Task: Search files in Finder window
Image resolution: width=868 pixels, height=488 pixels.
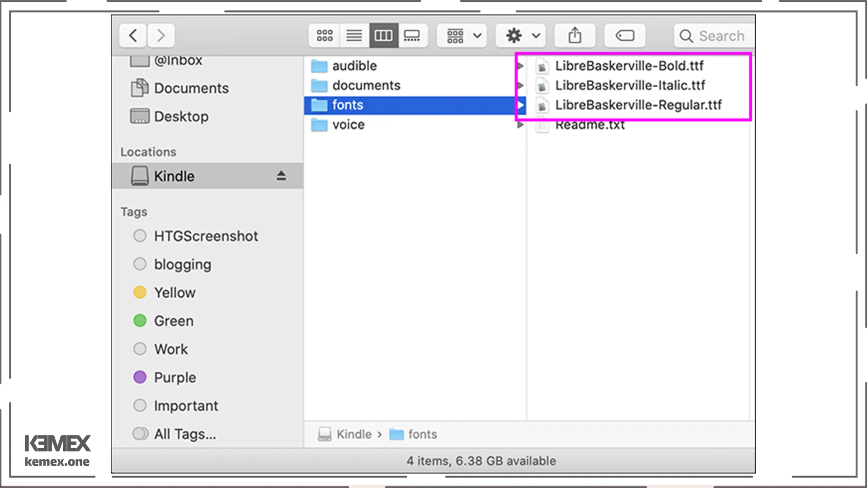Action: tap(711, 36)
